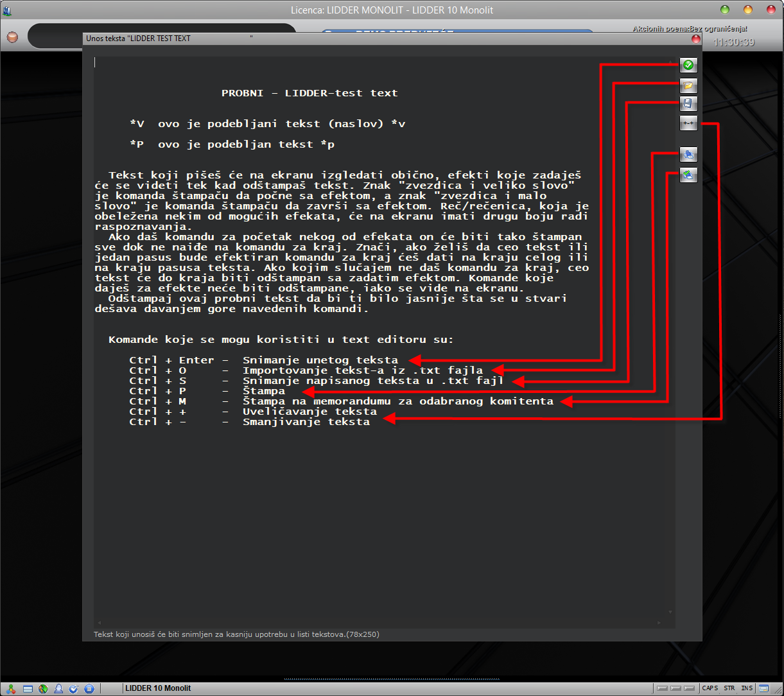
Task: Open the import from .txt folder icon
Action: pyautogui.click(x=688, y=85)
